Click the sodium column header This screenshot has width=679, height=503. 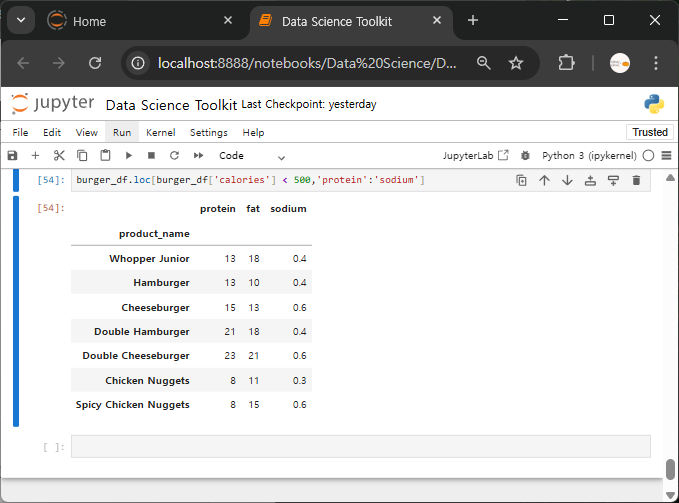tap(288, 209)
